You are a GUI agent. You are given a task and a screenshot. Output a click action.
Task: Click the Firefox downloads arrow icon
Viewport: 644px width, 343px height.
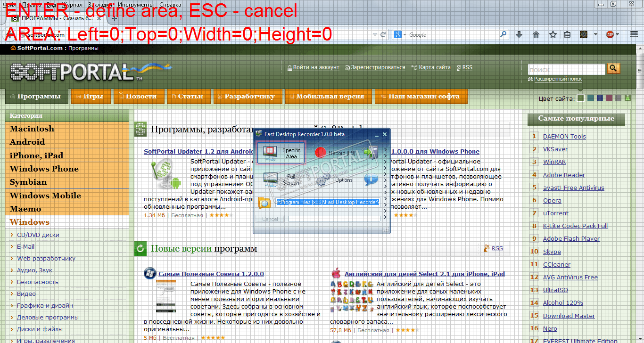pos(519,34)
